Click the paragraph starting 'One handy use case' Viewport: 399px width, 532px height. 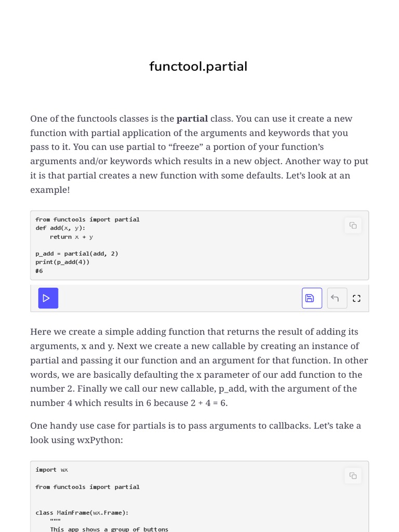195,432
